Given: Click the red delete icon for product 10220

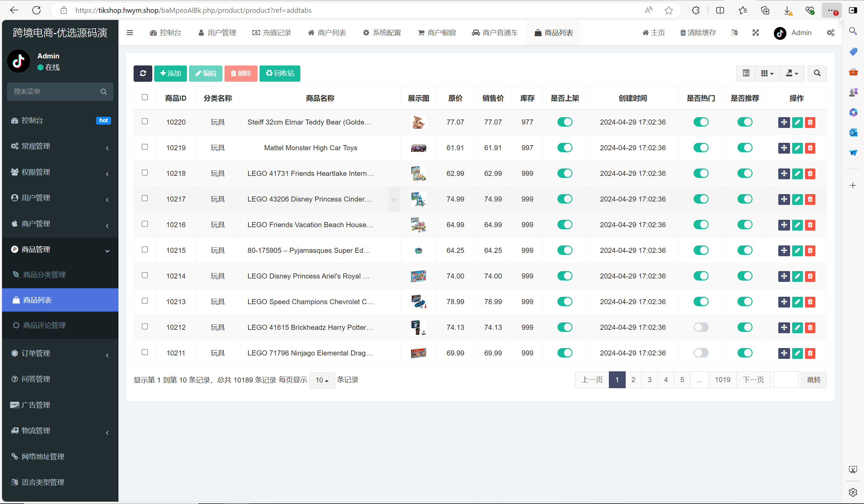Looking at the screenshot, I should click(810, 123).
